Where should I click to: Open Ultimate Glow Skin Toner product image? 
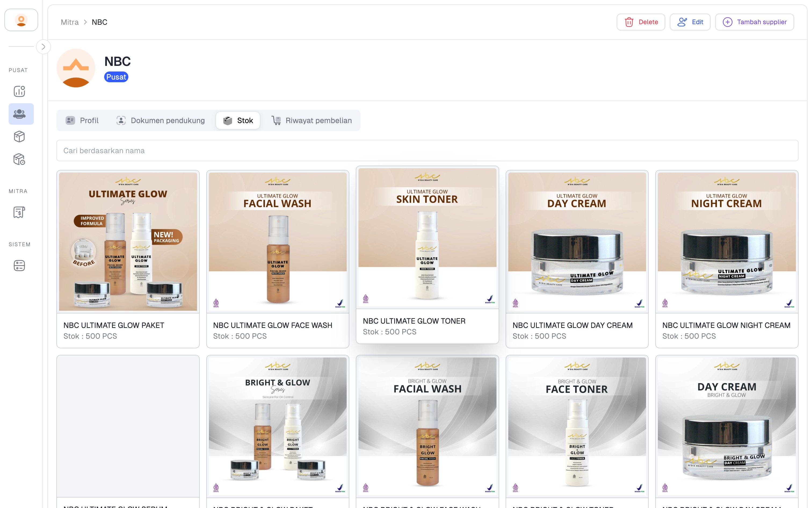point(427,237)
